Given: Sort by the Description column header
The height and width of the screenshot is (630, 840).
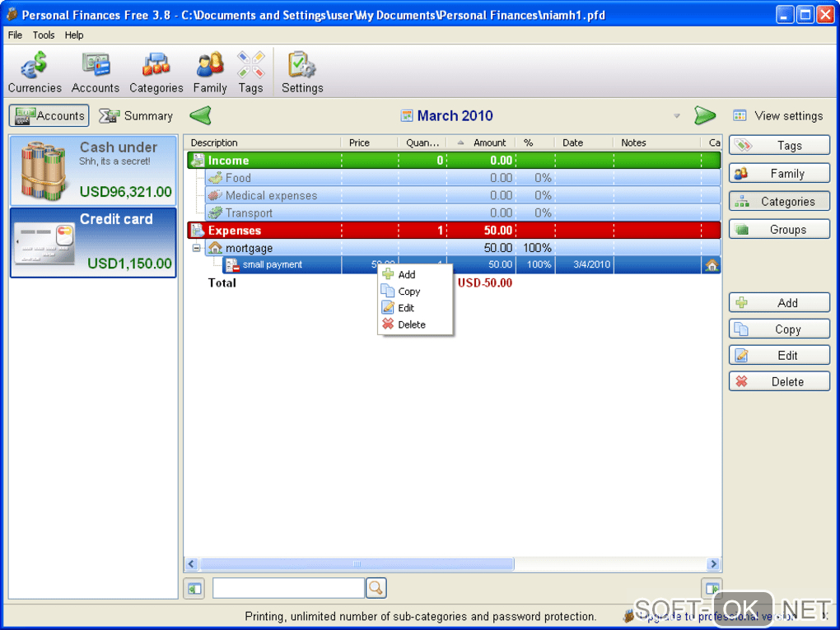Looking at the screenshot, I should coord(263,142).
